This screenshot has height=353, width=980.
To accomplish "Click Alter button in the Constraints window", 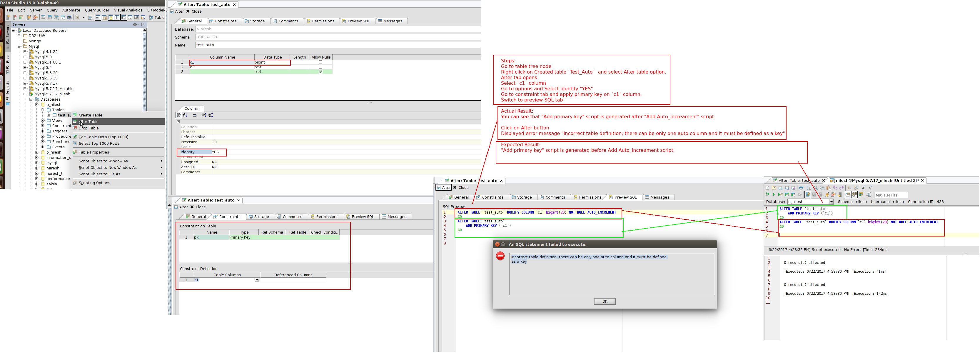I will point(181,207).
